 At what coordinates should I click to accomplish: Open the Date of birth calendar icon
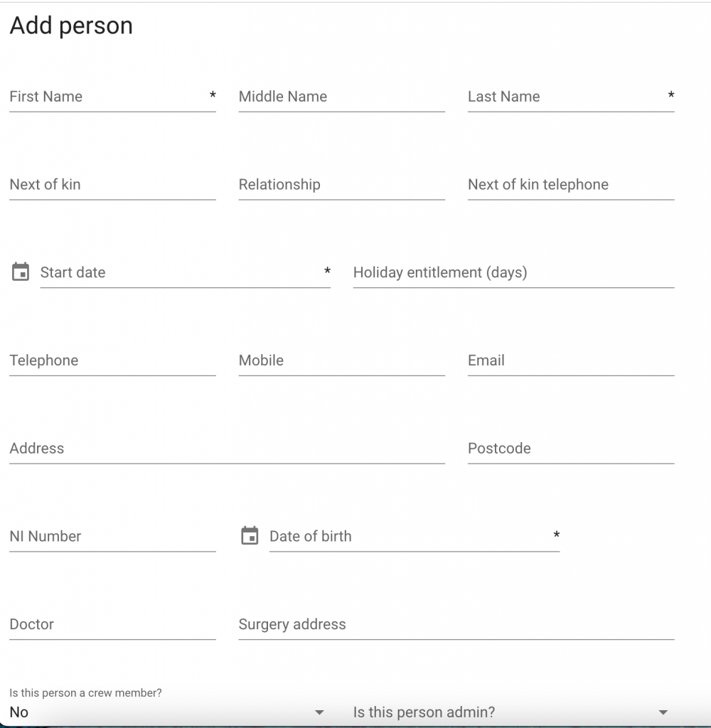tap(250, 536)
